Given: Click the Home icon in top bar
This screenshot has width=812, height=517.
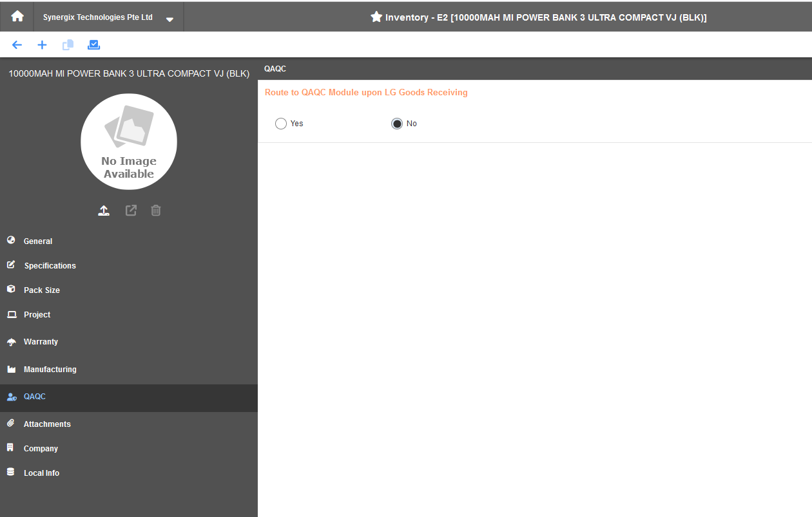Looking at the screenshot, I should 17,17.
